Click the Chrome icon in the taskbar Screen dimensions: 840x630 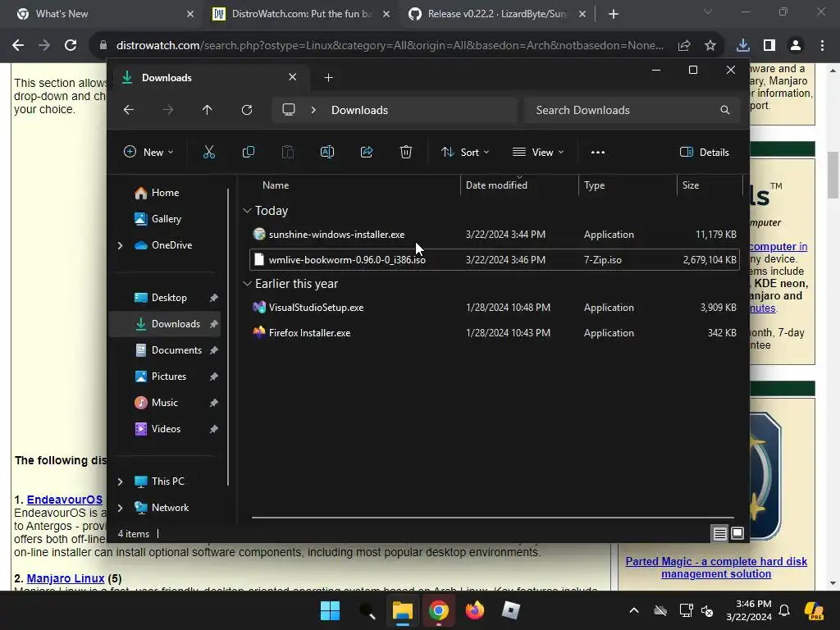[438, 610]
